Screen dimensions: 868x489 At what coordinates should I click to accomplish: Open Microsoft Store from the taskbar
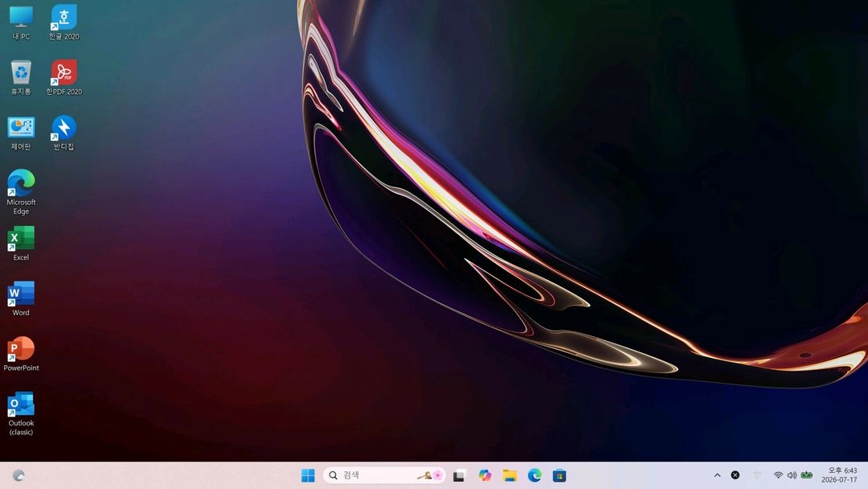tap(559, 475)
